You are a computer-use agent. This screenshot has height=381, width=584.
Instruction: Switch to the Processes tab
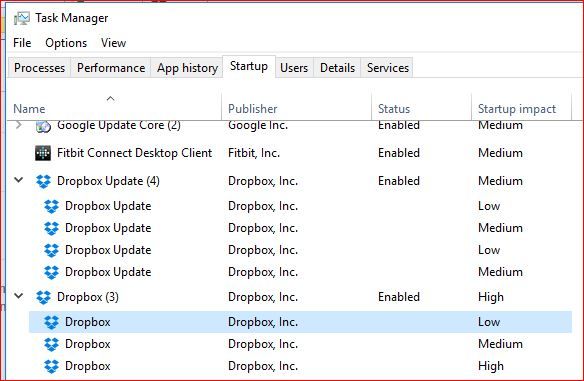tap(39, 68)
